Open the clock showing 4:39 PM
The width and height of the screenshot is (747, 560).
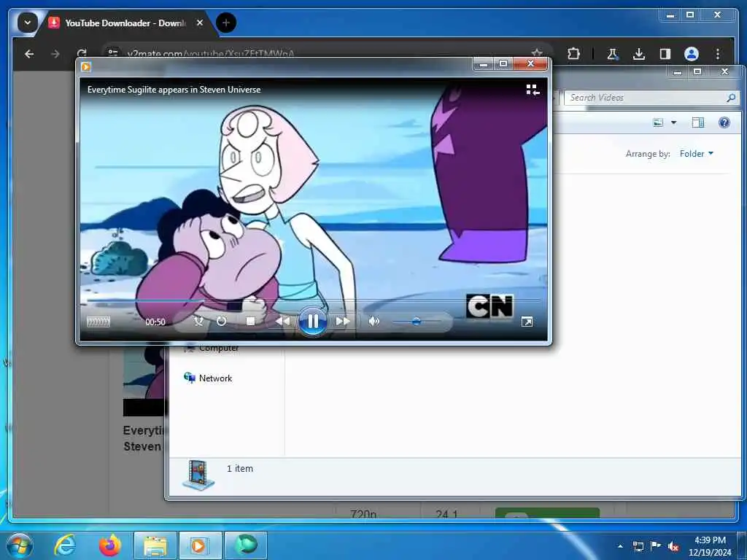(709, 546)
